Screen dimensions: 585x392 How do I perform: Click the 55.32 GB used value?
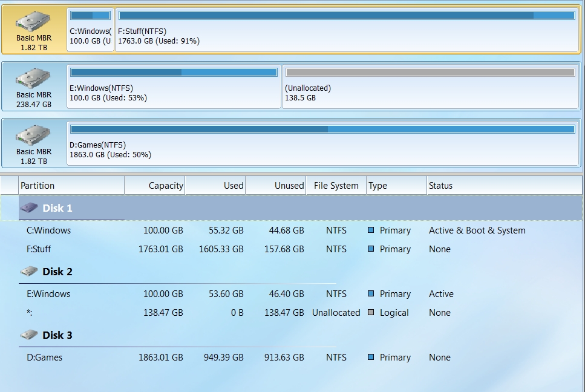pyautogui.click(x=226, y=230)
